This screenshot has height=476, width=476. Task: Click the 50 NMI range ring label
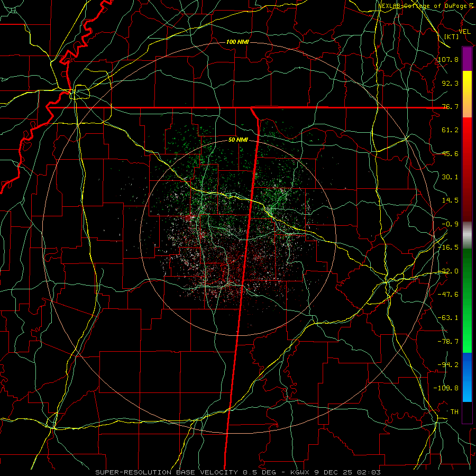pyautogui.click(x=238, y=140)
